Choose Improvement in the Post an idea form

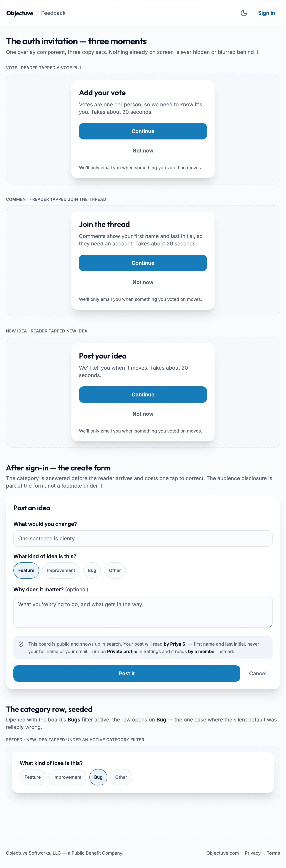61,570
